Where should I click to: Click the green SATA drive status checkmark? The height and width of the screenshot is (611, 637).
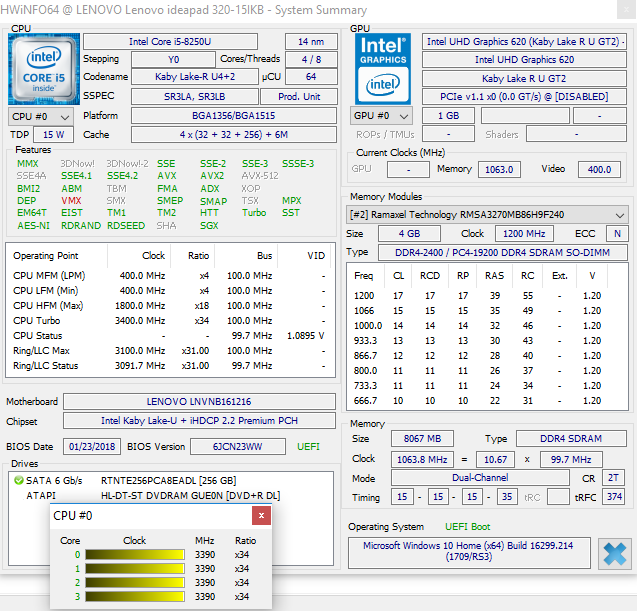click(x=19, y=480)
